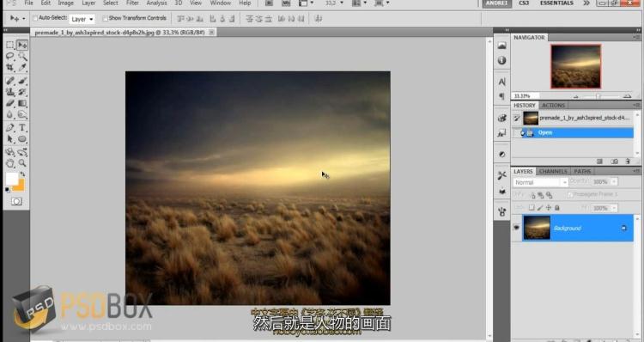Viewport: 644px width, 342px height.
Task: Hide the Background layer eye icon
Action: 517,228
